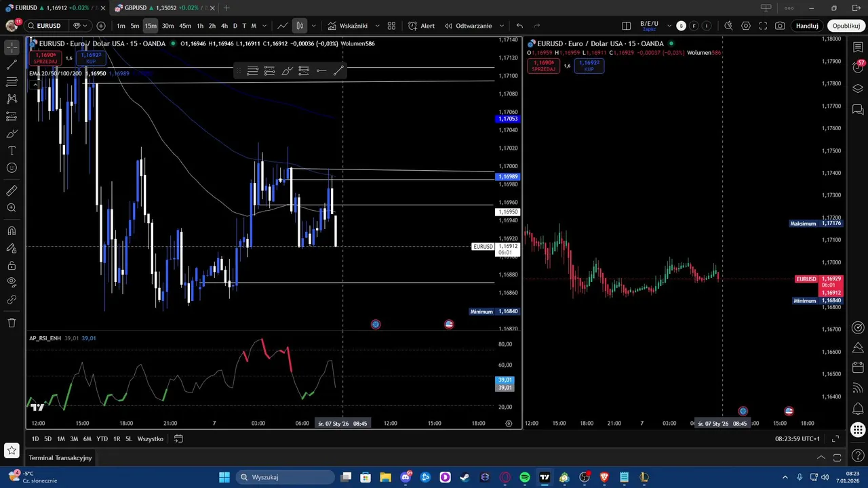The width and height of the screenshot is (868, 488).
Task: Expand the B/E/U layout dropdown arrow
Action: [669, 26]
